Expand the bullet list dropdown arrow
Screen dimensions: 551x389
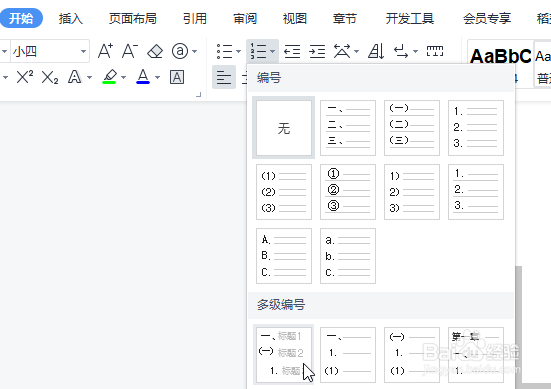pos(239,52)
